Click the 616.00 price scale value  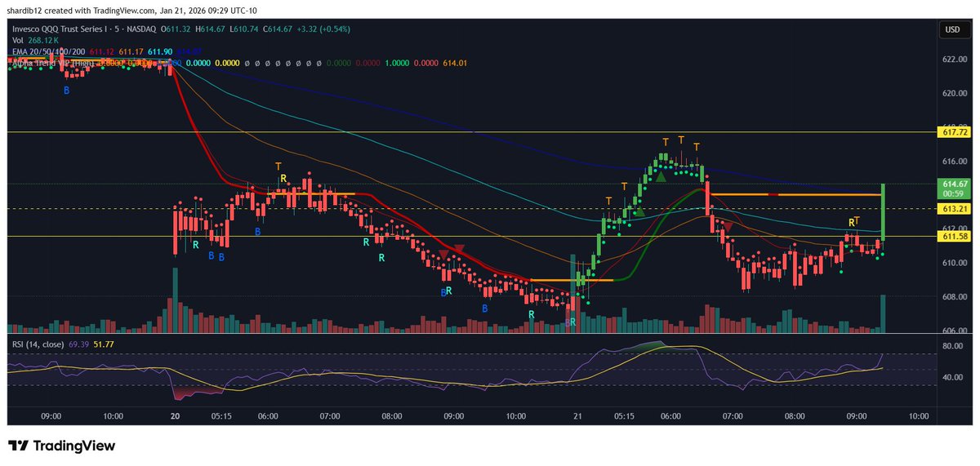[x=954, y=162]
